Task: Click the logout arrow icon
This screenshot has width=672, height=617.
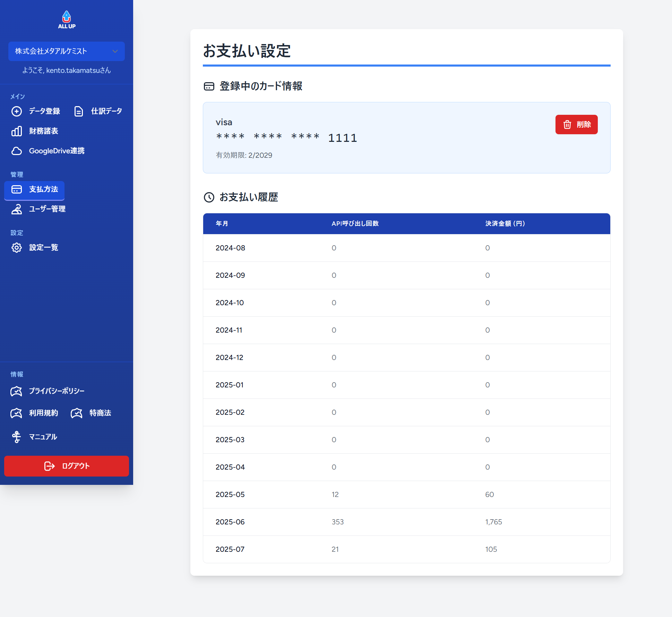Action: pos(50,466)
